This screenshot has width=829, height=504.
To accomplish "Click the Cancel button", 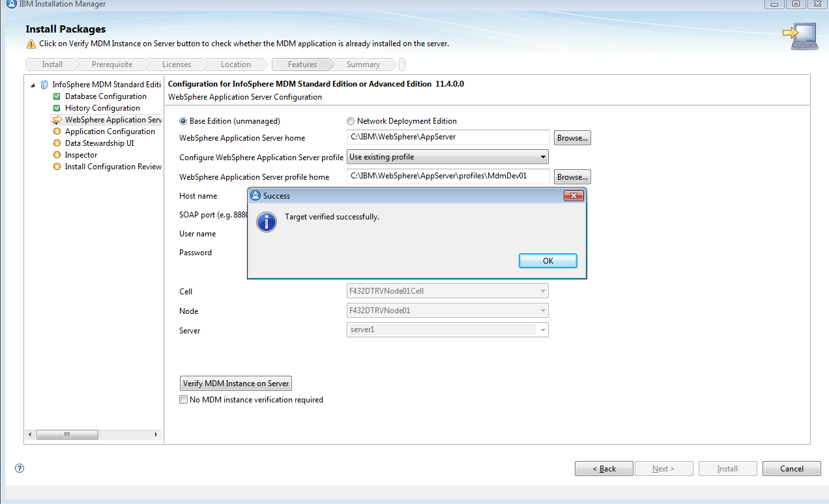I will [x=792, y=469].
